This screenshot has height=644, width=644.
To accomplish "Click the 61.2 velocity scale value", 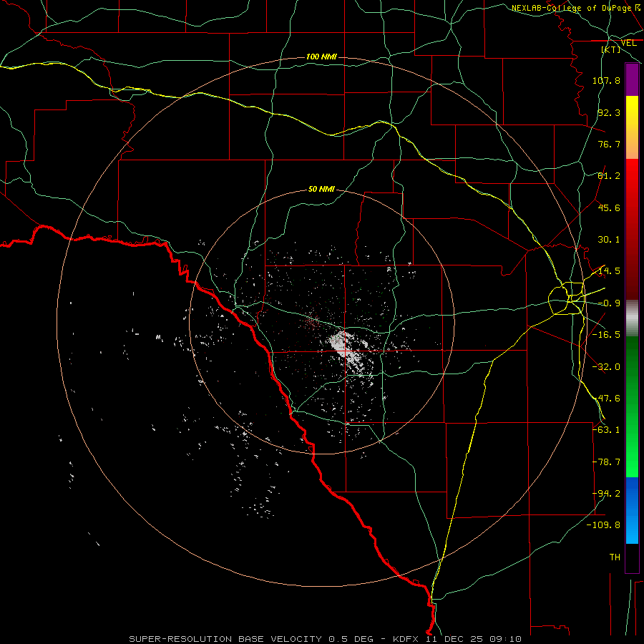I will coord(609,176).
